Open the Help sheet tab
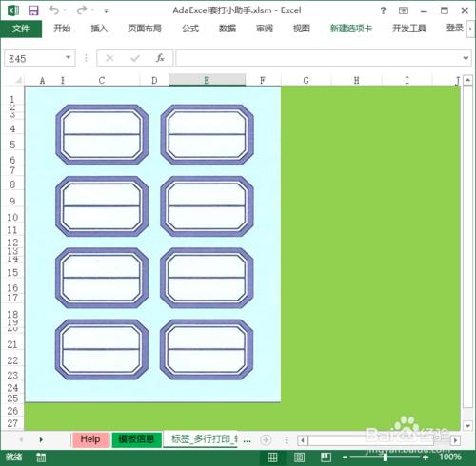The height and width of the screenshot is (466, 476). point(90,439)
